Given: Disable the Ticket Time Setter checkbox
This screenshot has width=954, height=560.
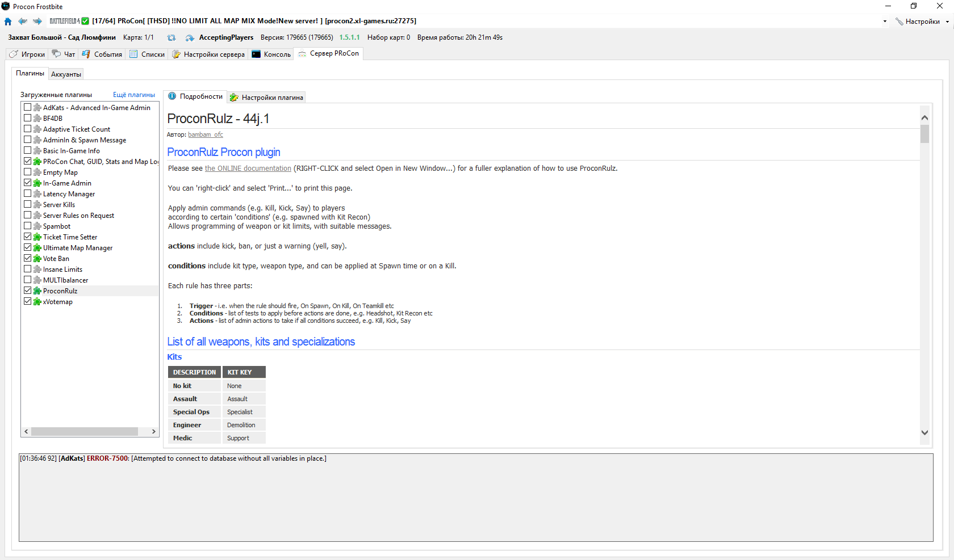Looking at the screenshot, I should 27,237.
